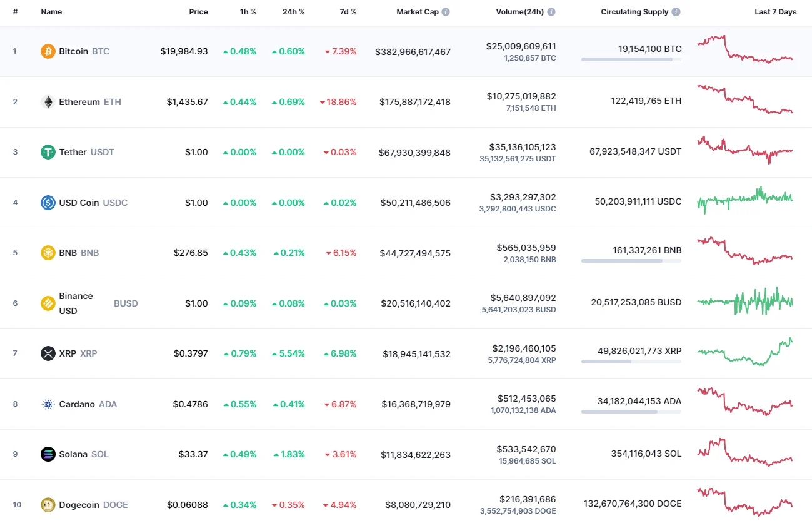Click the Bitcoin logo

(48, 51)
